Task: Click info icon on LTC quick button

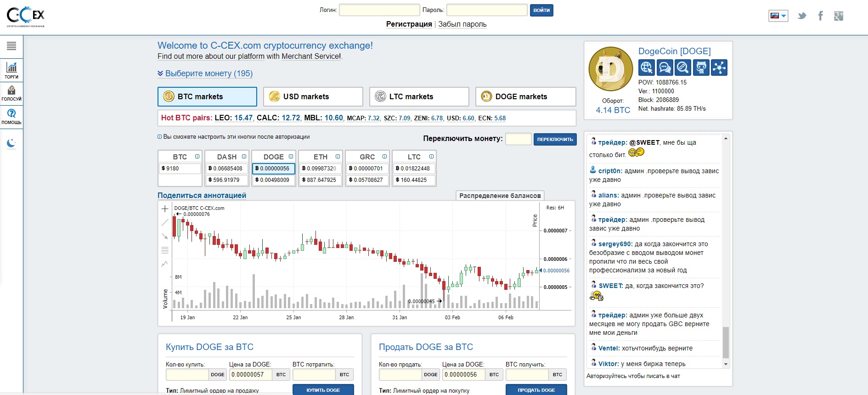Action: 431,157
